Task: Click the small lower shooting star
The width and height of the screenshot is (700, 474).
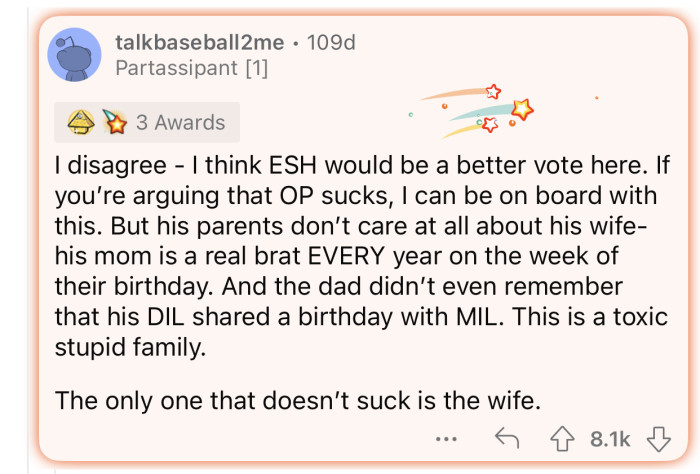Action: [x=488, y=125]
